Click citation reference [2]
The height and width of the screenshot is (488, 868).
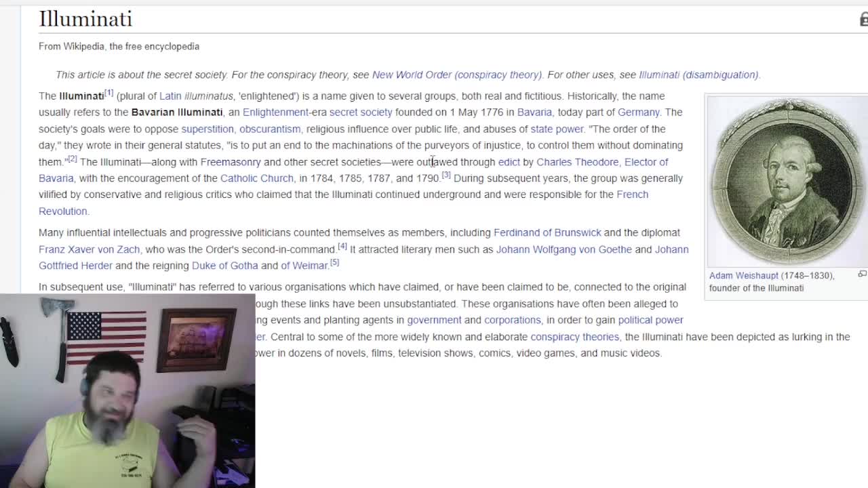point(73,159)
